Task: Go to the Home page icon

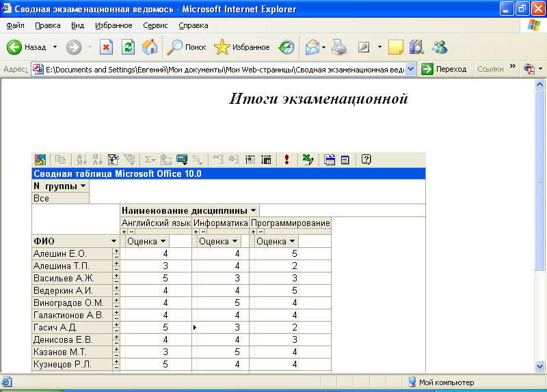Action: pyautogui.click(x=150, y=47)
